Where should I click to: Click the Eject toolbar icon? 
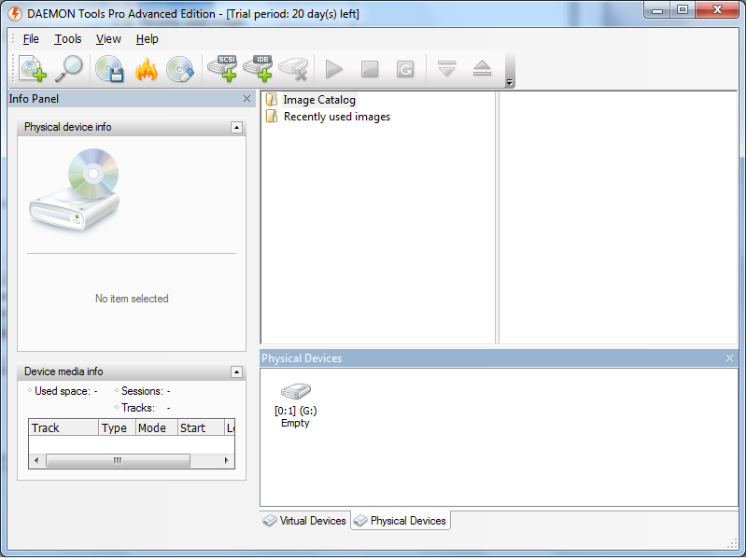click(x=482, y=68)
